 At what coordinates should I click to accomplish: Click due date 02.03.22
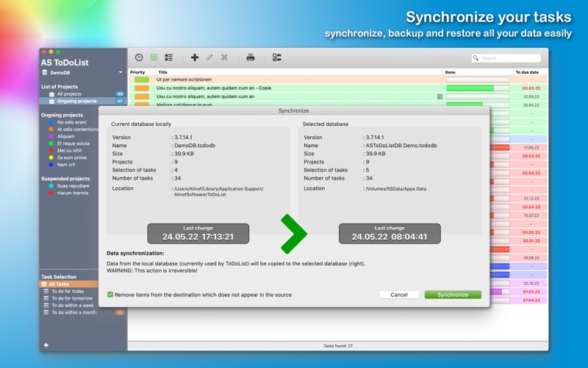(531, 88)
